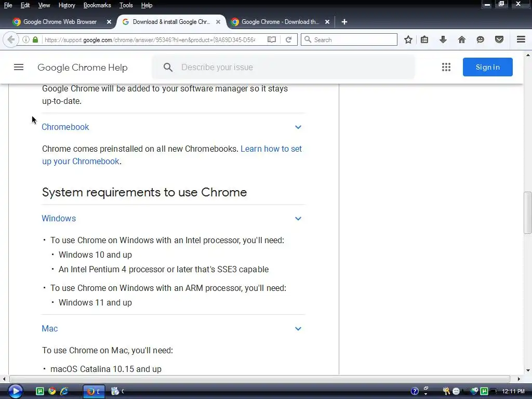Click the horizontal scrollbar right arrow
Image resolution: width=532 pixels, height=399 pixels.
point(518,379)
